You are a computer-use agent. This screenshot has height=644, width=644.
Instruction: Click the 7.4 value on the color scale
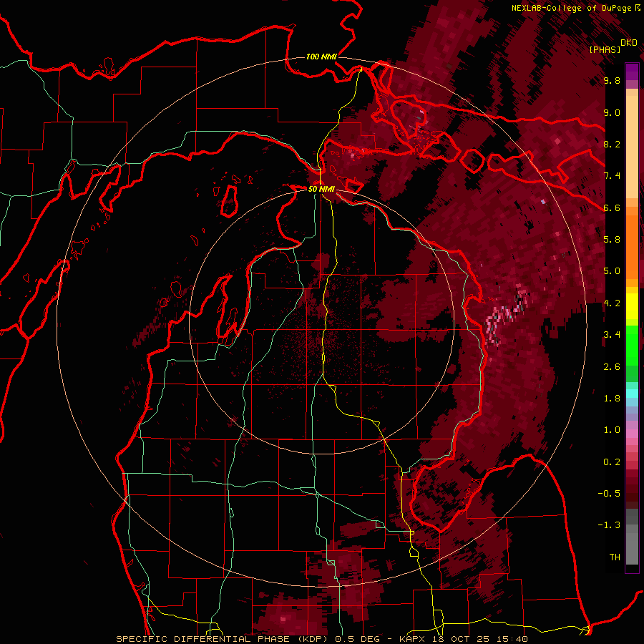click(612, 176)
